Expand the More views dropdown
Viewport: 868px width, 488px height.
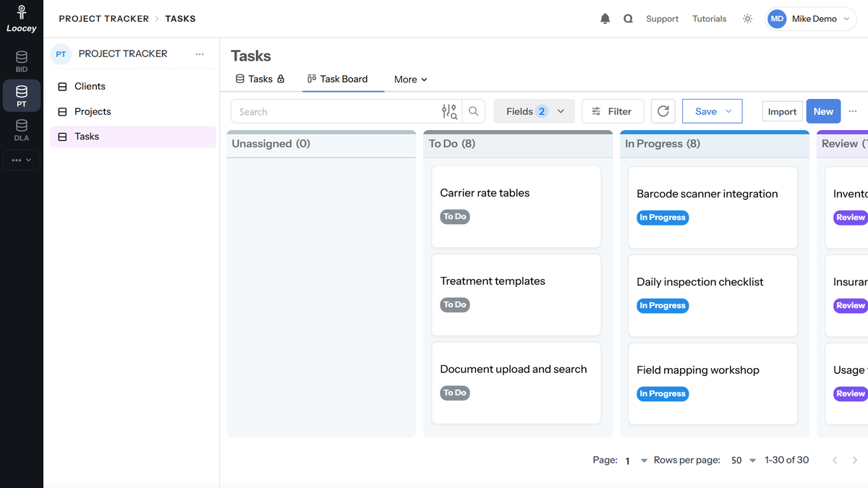click(x=410, y=80)
